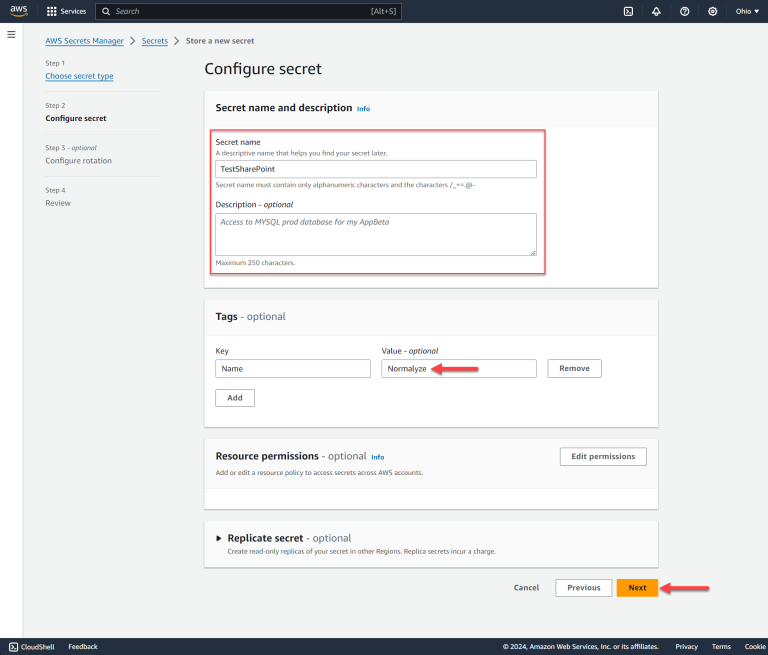The image size is (768, 655).
Task: Click Edit permissions button
Action: 603,456
